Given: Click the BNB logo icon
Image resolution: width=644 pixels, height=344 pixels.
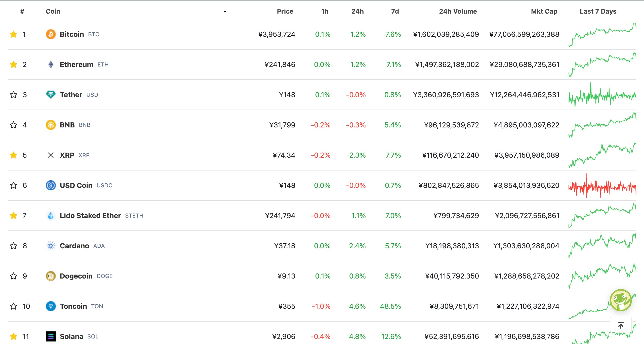Looking at the screenshot, I should [51, 125].
